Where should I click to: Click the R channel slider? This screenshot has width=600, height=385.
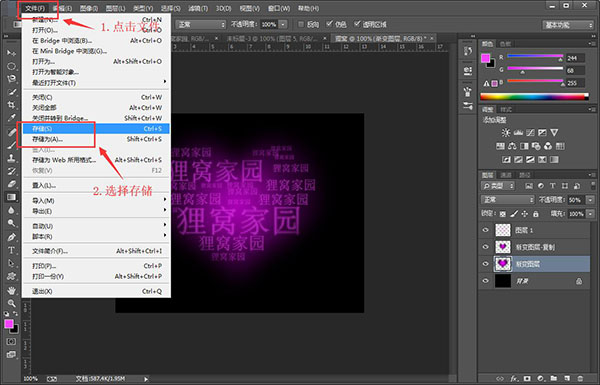tap(535, 57)
